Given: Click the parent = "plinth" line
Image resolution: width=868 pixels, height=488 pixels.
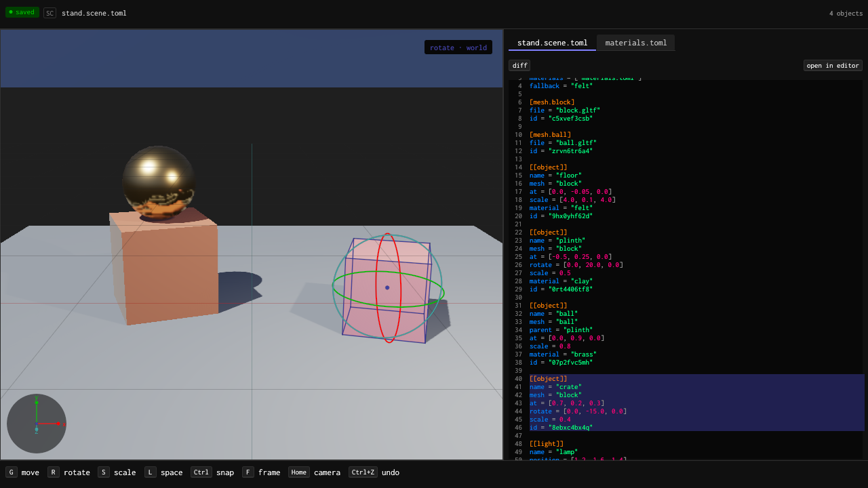Looking at the screenshot, I should (561, 330).
